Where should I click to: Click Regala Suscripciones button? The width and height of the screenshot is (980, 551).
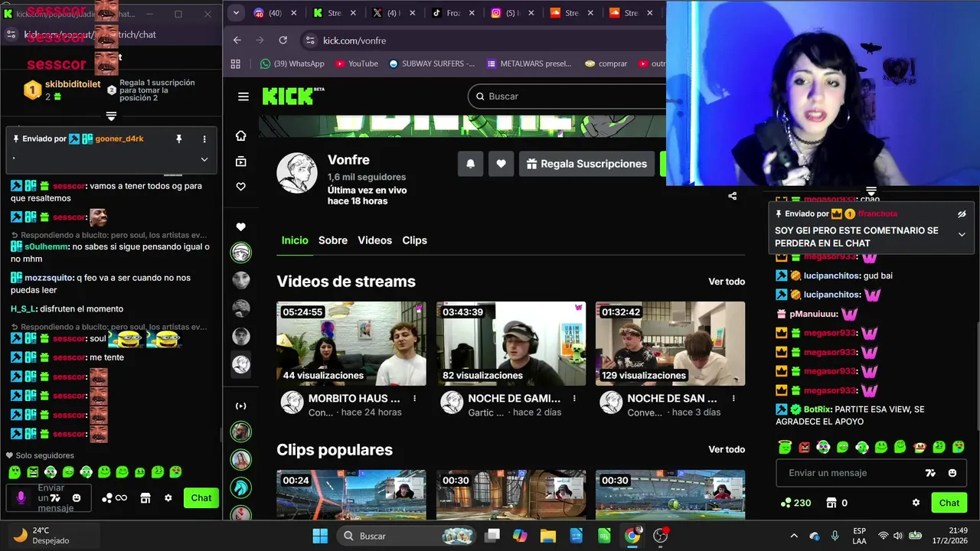coord(586,164)
